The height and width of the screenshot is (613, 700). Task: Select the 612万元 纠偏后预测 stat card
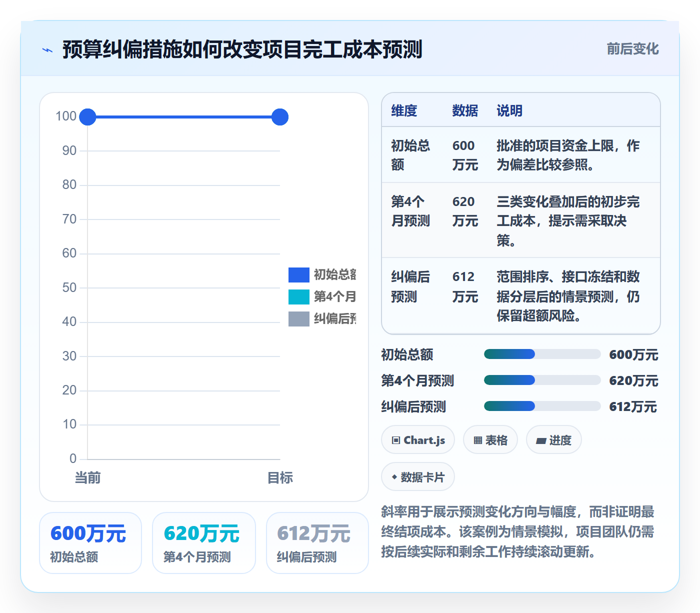(317, 543)
